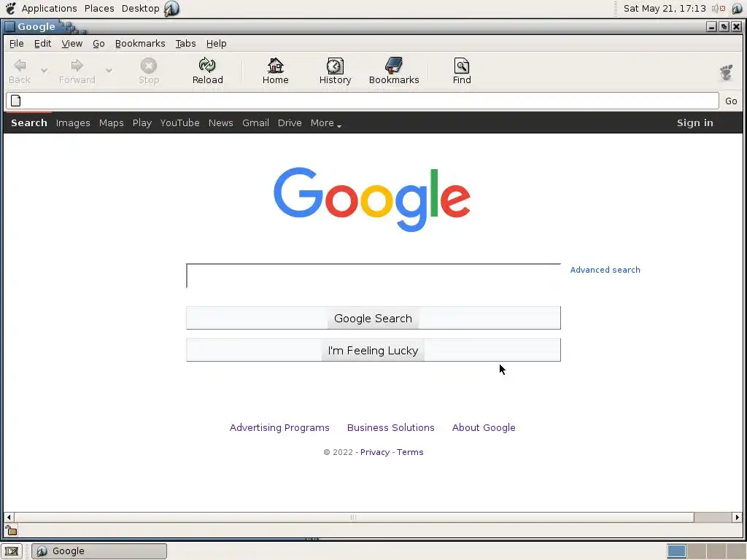The image size is (747, 560).
Task: Click the page icon in address bar
Action: (16, 101)
